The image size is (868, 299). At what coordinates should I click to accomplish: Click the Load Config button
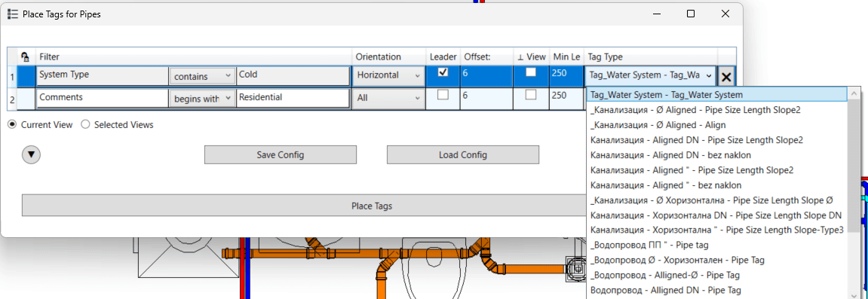463,154
